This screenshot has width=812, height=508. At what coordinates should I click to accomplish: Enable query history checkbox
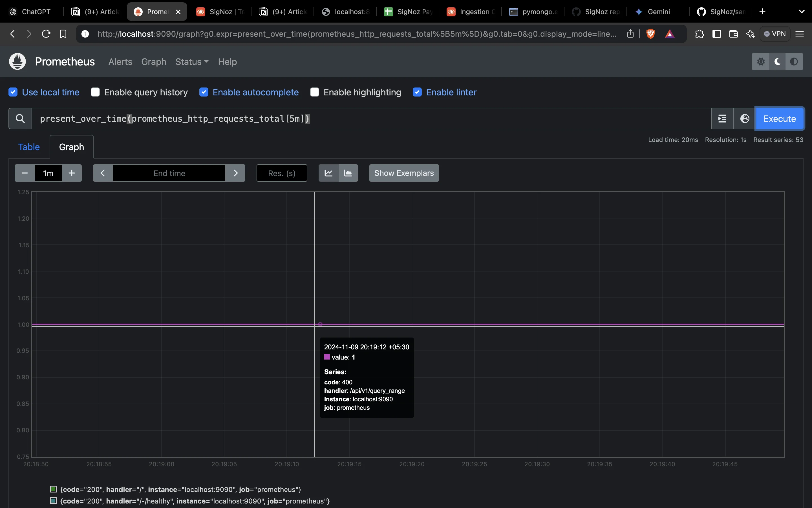[x=95, y=92]
